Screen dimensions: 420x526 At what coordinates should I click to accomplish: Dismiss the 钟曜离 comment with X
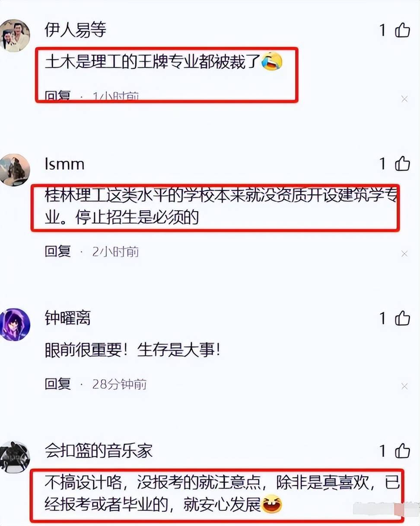404,386
